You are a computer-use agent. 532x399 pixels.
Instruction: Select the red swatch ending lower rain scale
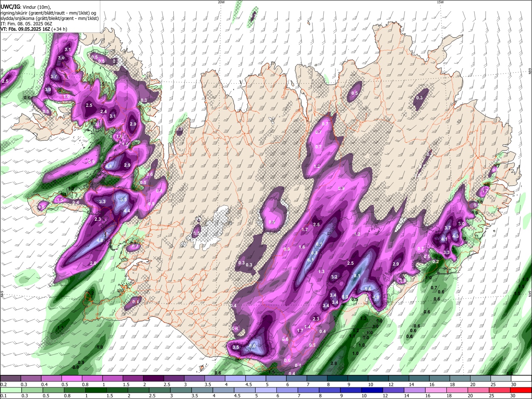(x=521, y=390)
